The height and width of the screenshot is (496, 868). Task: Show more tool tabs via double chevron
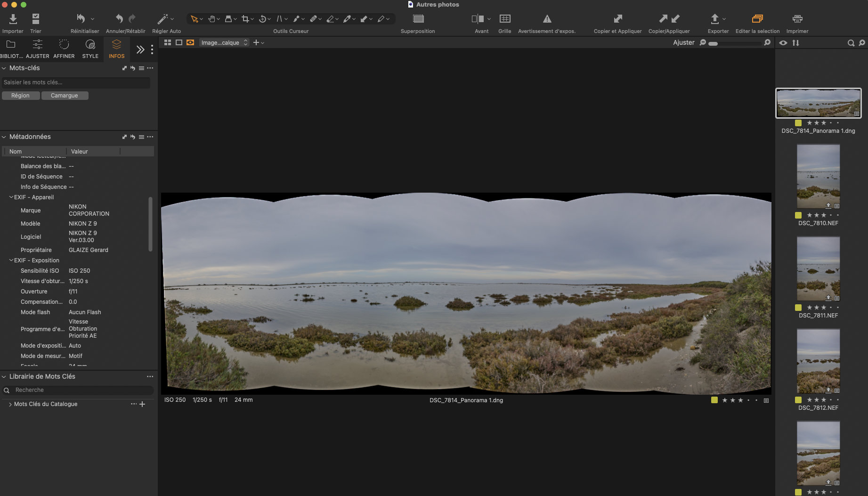click(140, 49)
